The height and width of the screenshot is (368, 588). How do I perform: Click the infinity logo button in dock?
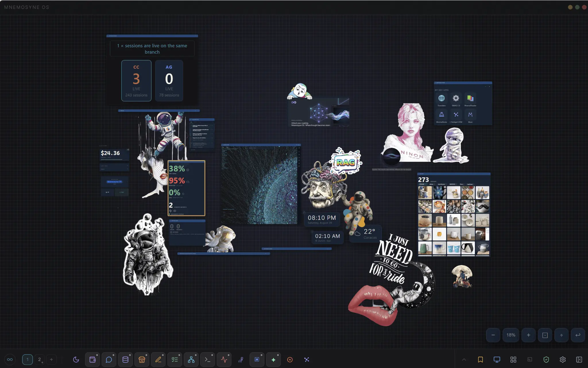(10, 359)
